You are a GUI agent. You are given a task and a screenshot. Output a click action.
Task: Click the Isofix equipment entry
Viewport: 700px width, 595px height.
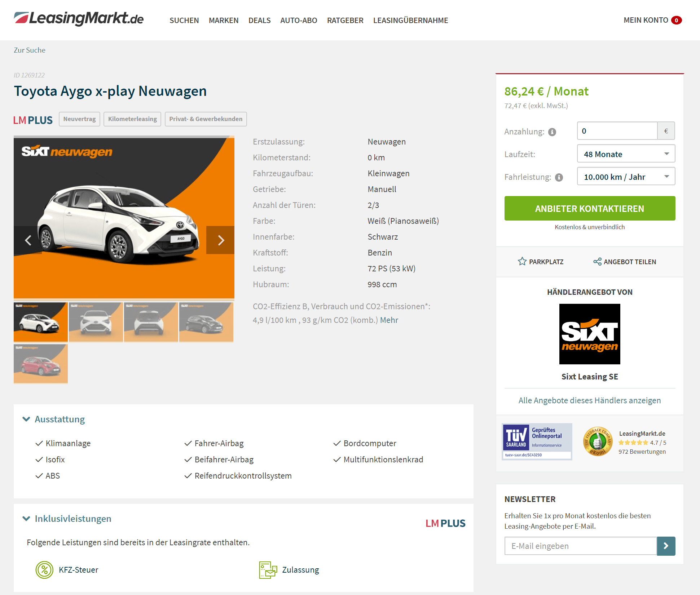[x=50, y=459]
